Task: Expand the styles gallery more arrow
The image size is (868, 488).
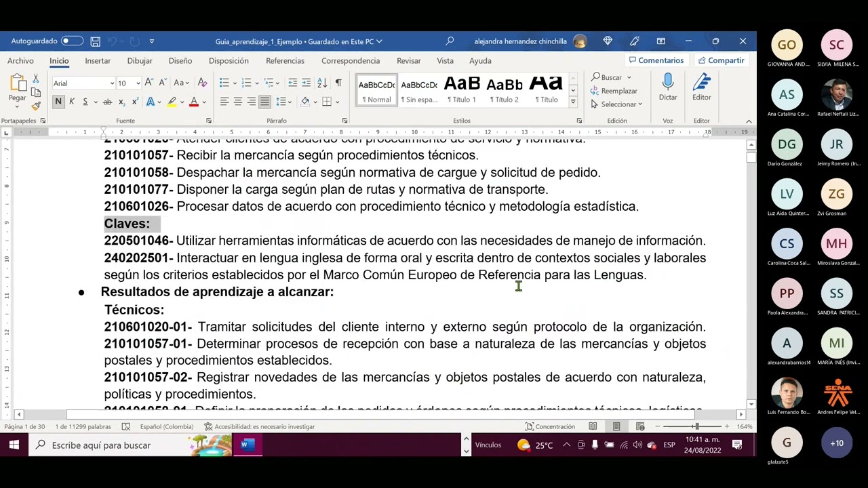Action: coord(573,102)
